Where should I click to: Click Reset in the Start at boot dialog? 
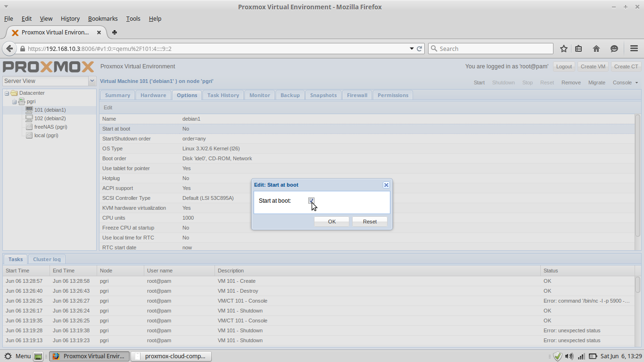coord(370,222)
